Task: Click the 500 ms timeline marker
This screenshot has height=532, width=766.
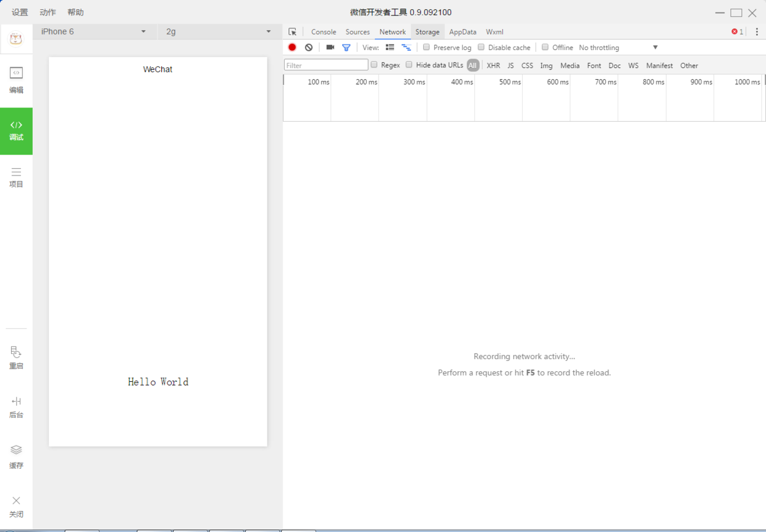Action: click(x=510, y=82)
